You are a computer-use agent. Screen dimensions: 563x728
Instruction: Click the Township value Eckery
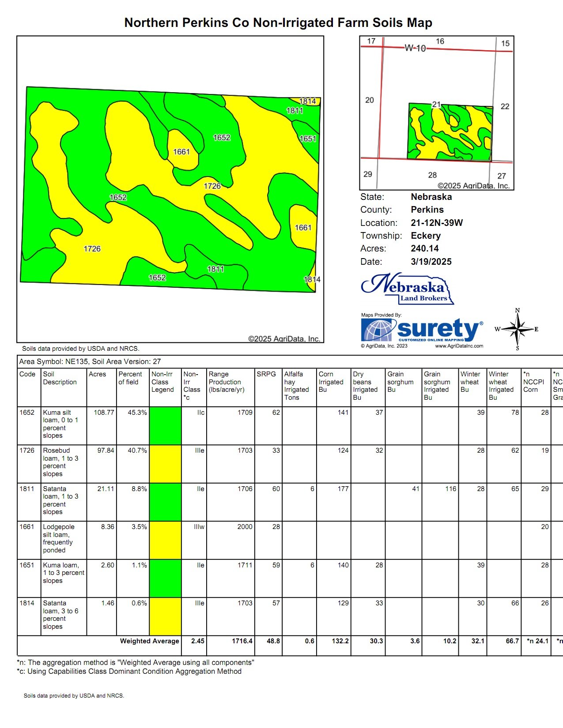click(426, 236)
